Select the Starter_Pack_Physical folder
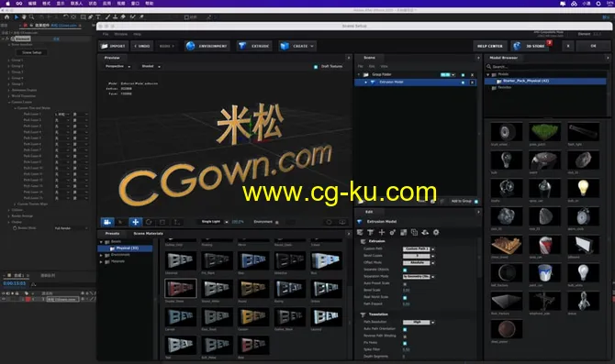Viewport: 615px width, 364px height. 545,81
